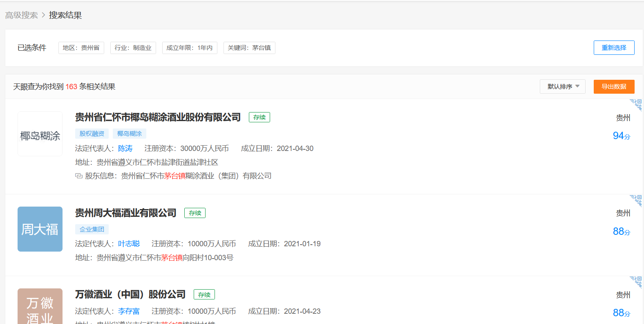Screen dimensions: 644x324
Task: Open 万徽酒业（中国）股份公司 company page
Action: coord(130,295)
